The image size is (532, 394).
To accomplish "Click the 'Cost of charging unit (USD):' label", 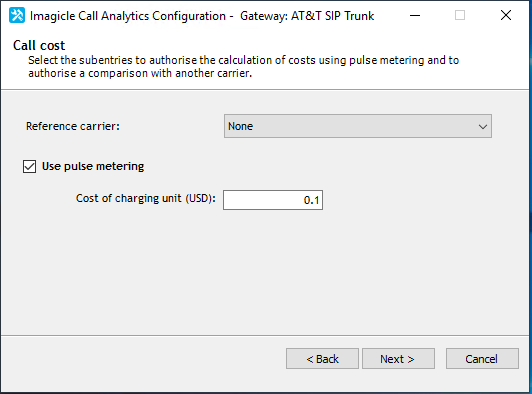I will (146, 198).
